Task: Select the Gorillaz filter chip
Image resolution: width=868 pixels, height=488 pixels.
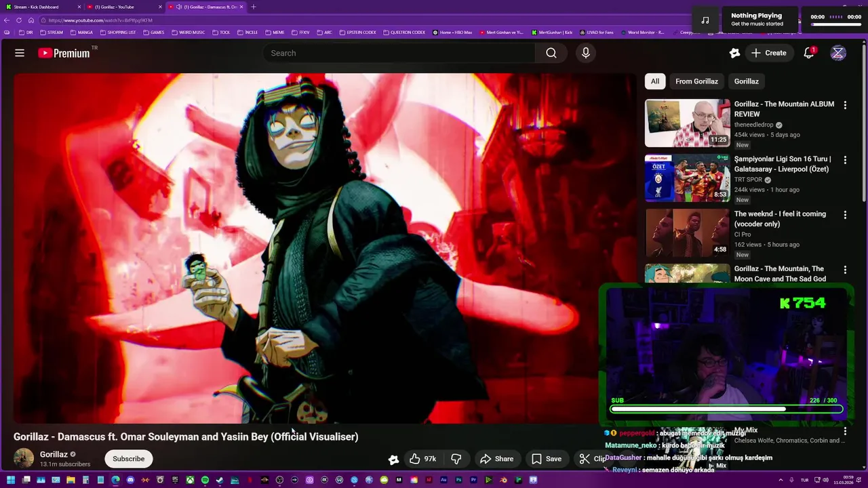Action: (746, 81)
